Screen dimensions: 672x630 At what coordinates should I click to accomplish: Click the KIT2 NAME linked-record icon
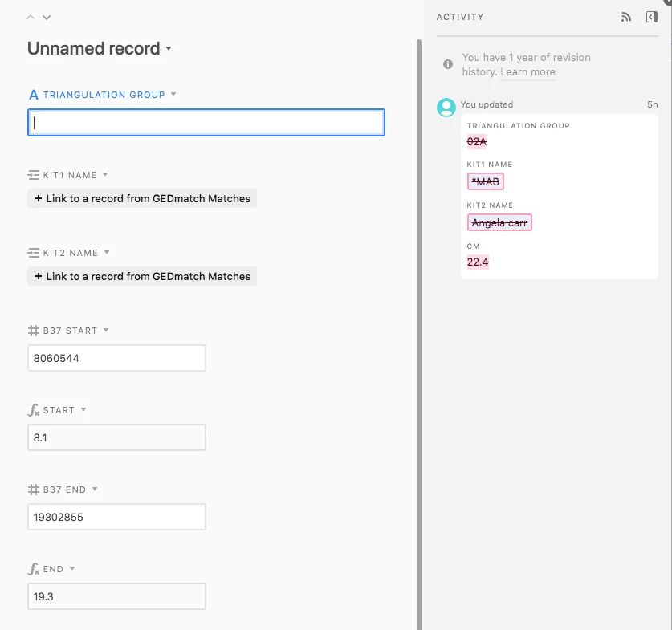[33, 253]
